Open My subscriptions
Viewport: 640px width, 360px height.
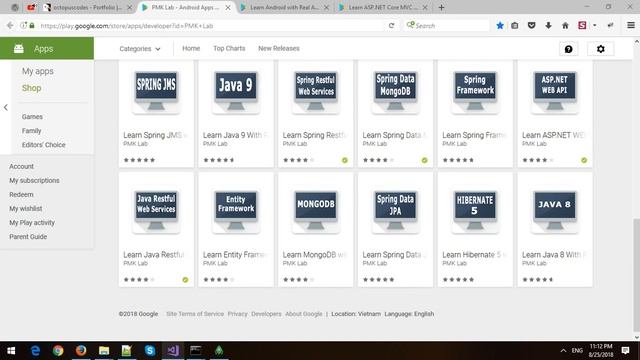(34, 180)
